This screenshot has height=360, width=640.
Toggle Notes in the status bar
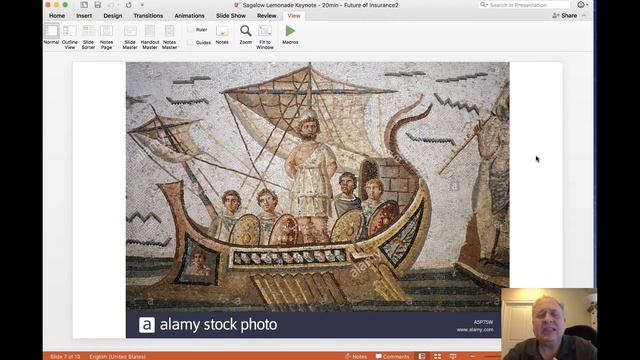point(356,356)
